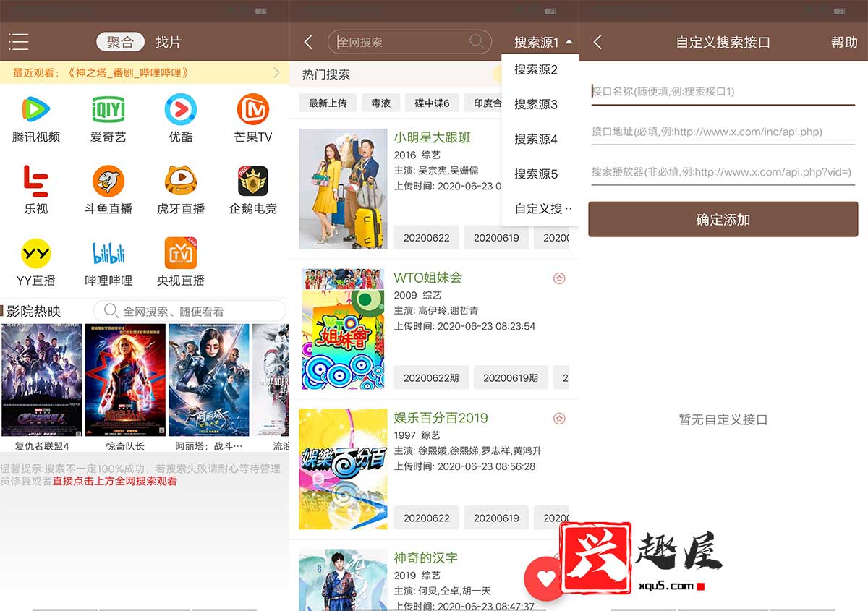Image resolution: width=868 pixels, height=611 pixels.
Task: Open the 哔哩哔哩 icon
Action: pos(109,253)
